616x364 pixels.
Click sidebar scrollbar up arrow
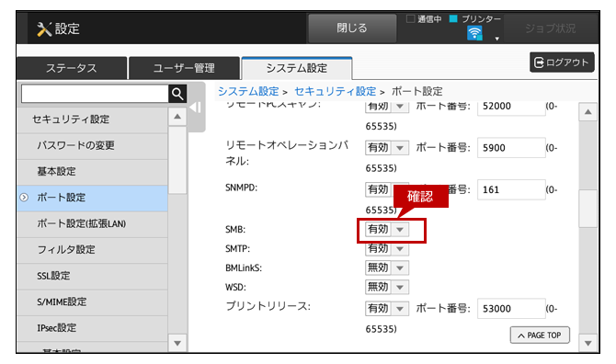pos(177,117)
